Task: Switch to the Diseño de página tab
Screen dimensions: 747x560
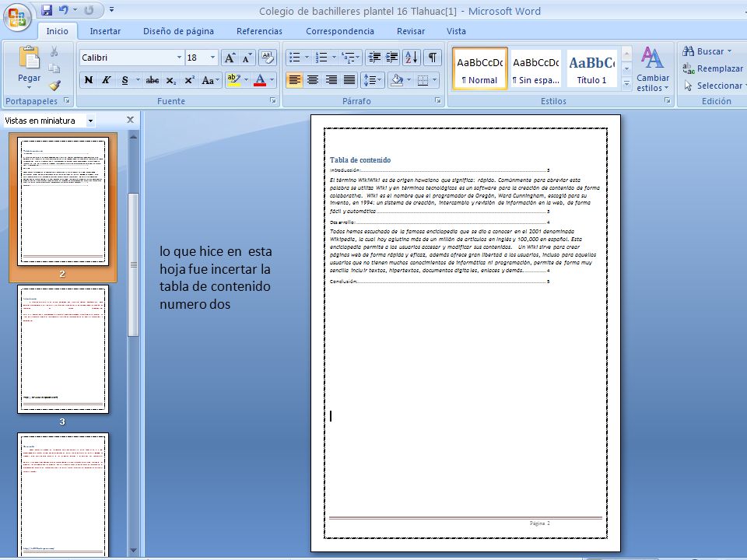Action: (179, 31)
